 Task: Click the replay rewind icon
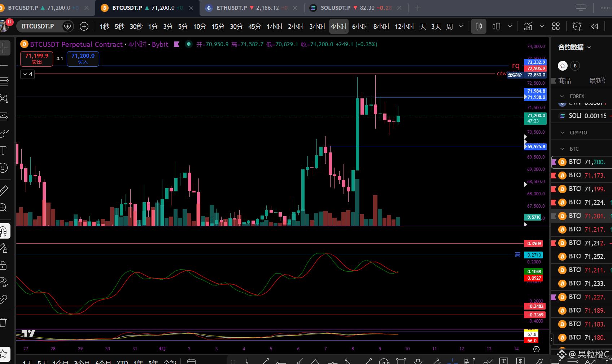(594, 26)
